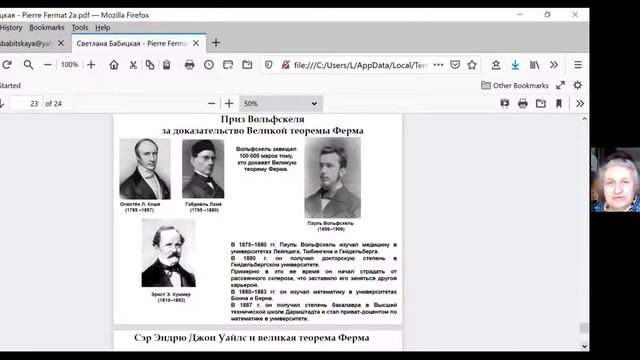This screenshot has width=640, height=360.
Task: Open the Help menu
Action: 102,27
